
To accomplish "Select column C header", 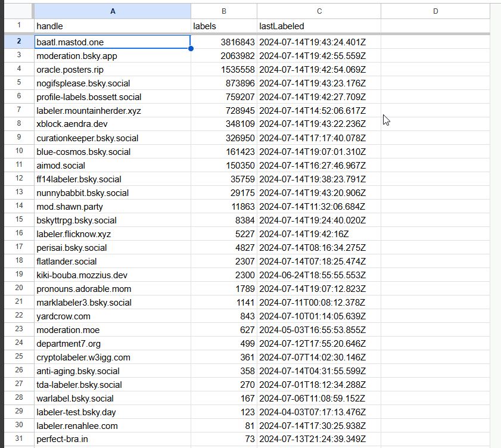I will pos(319,11).
